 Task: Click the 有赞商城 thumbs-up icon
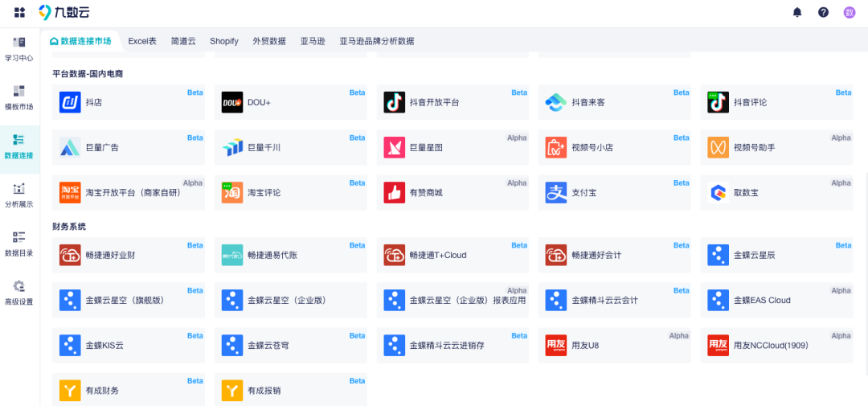[394, 193]
